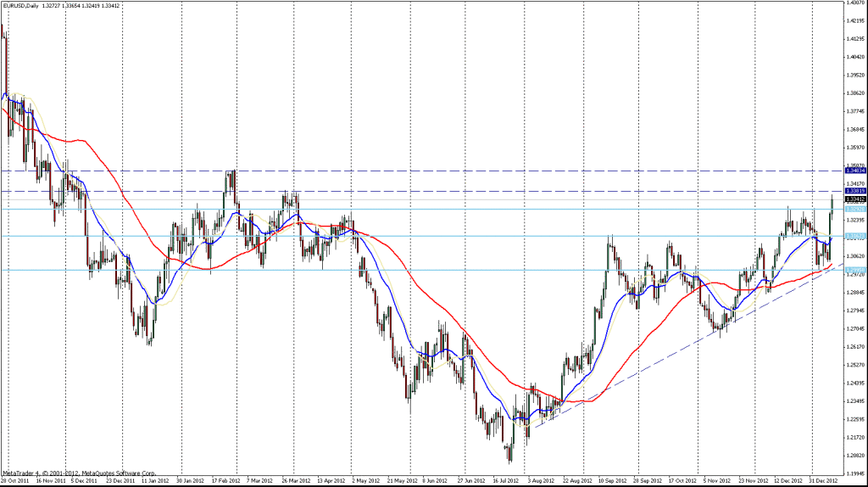Click the current price tag 1.33412
Image resolution: width=868 pixels, height=487 pixels.
(x=854, y=199)
